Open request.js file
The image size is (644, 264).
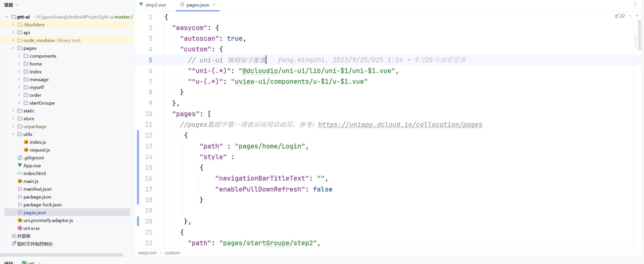pyautogui.click(x=40, y=150)
